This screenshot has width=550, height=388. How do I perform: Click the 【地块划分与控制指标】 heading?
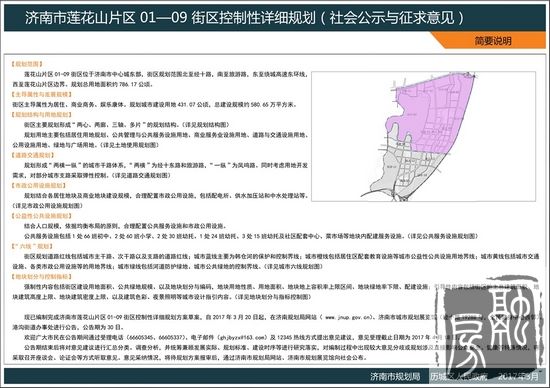(x=42, y=276)
